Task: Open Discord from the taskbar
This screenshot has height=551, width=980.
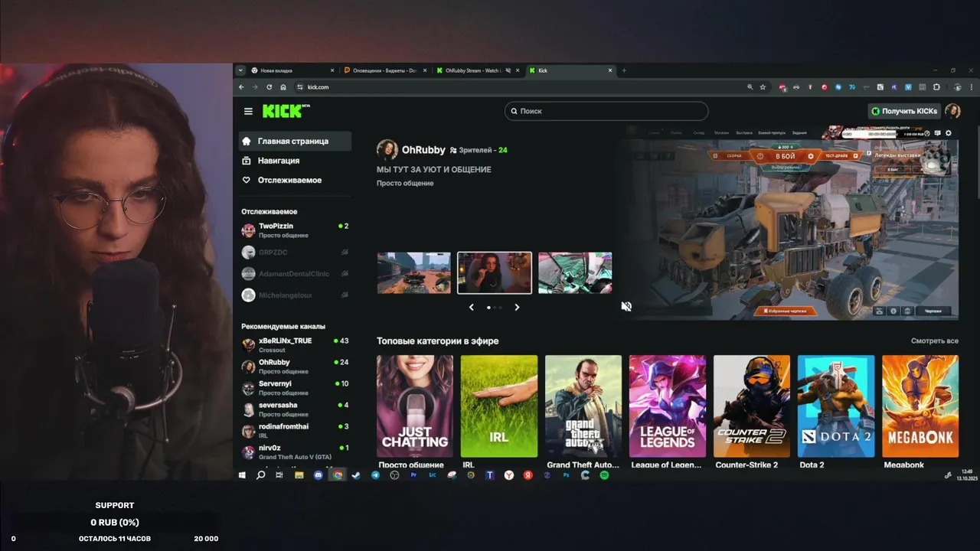Action: pyautogui.click(x=318, y=475)
